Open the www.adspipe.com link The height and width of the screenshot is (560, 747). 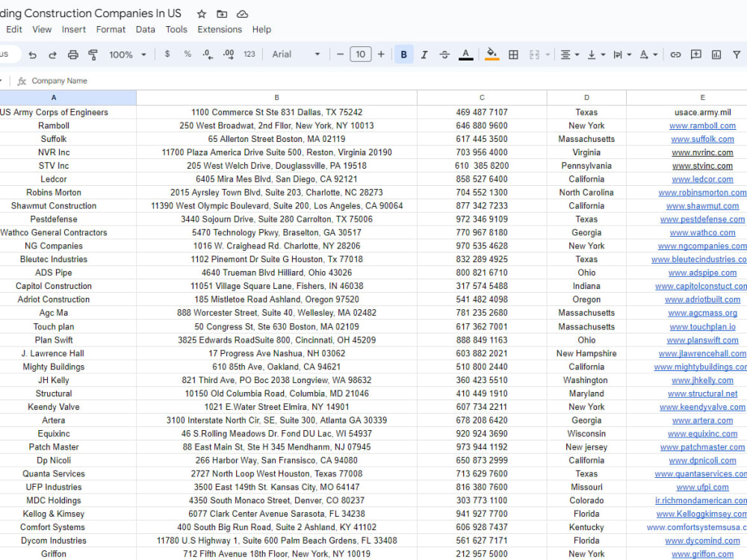[x=703, y=273]
